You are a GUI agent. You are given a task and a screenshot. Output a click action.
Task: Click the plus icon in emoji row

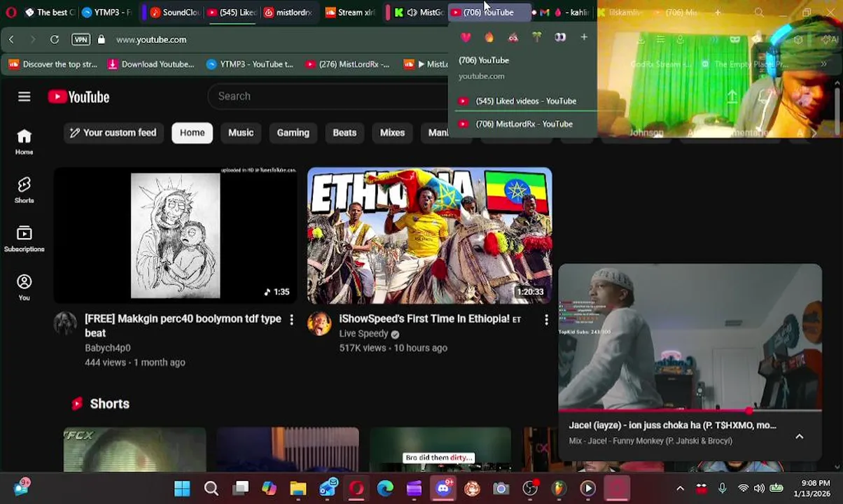(x=584, y=37)
